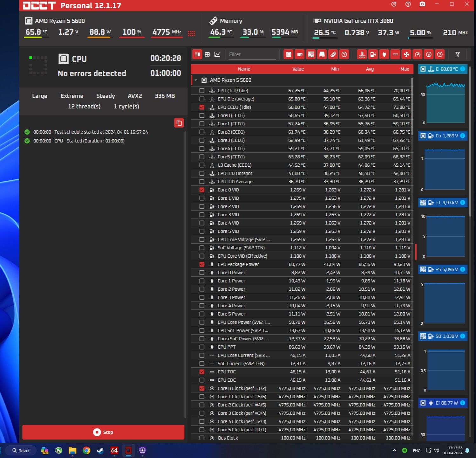Viewport: 476px width, 458px height.
Task: Click info icon on the 1,269 V graph
Action: point(463,136)
